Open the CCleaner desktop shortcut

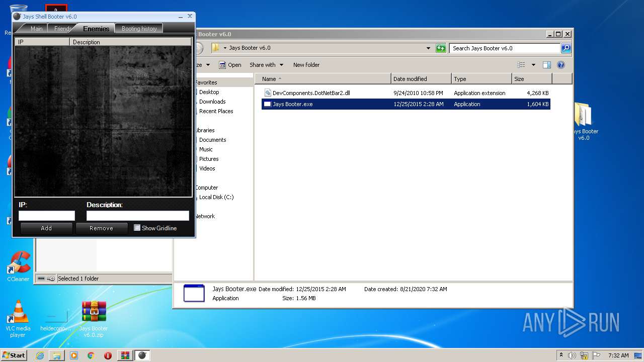coord(18,265)
